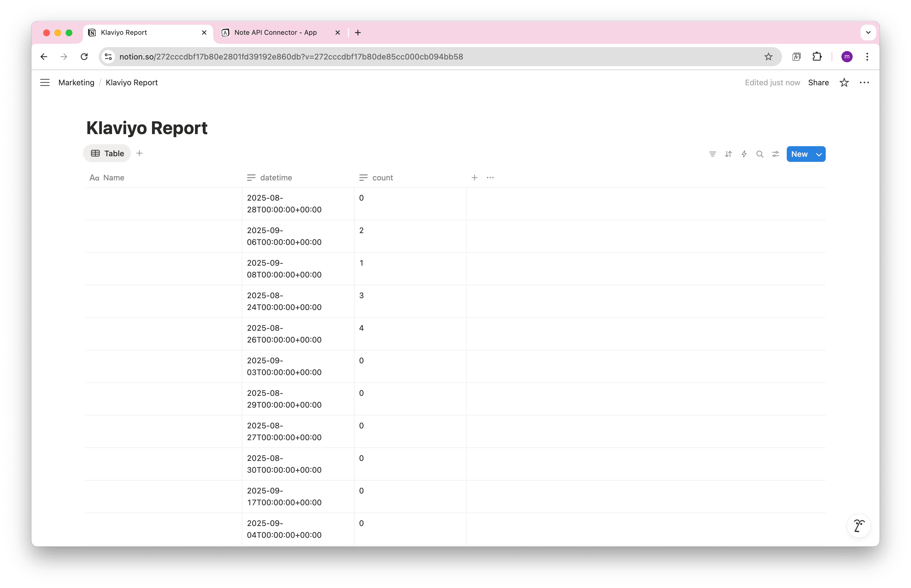Viewport: 911px width, 588px height.
Task: Favorite the page with the star icon
Action: [x=844, y=82]
